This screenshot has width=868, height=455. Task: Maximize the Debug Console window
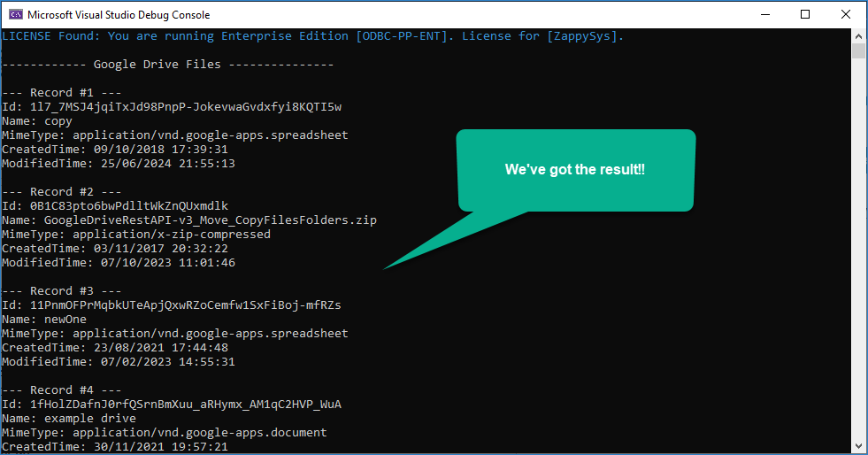(x=805, y=14)
